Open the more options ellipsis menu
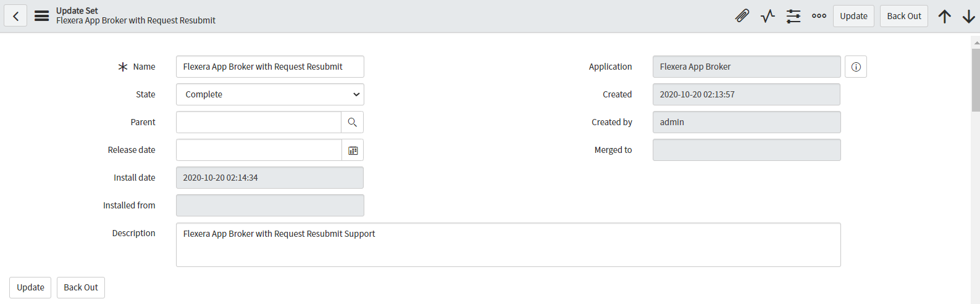This screenshot has width=980, height=304. [819, 16]
